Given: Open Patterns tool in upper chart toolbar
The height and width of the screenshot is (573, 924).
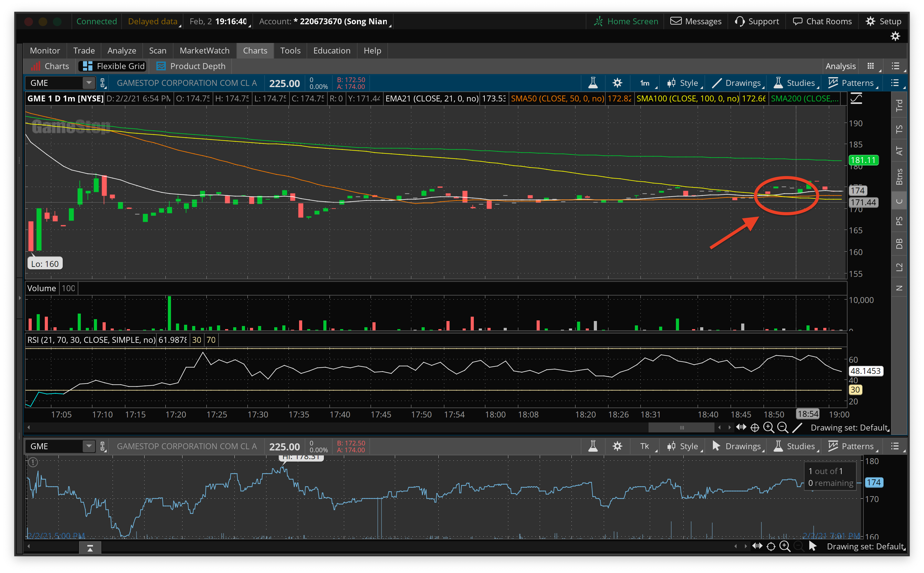Looking at the screenshot, I should tap(852, 83).
